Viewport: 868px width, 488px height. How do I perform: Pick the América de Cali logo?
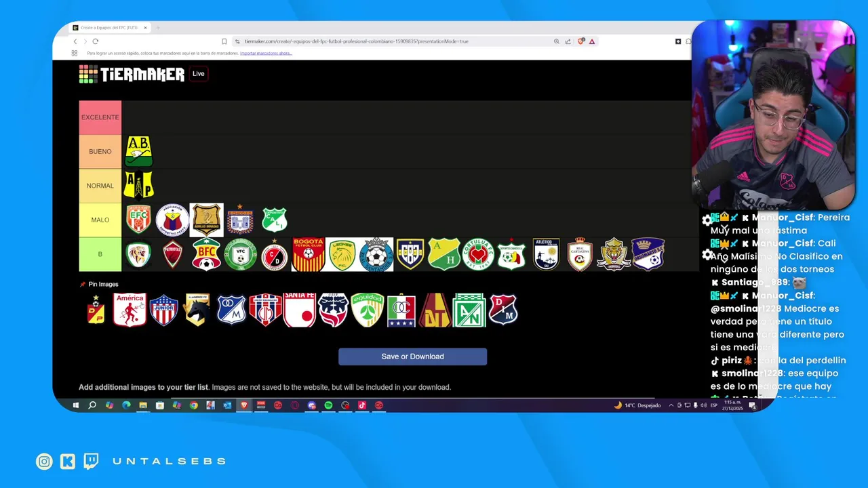pyautogui.click(x=130, y=310)
